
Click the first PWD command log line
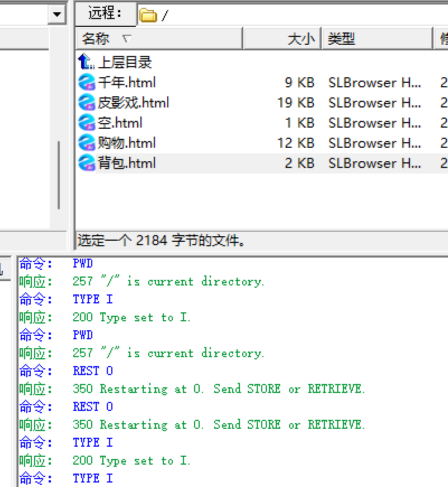(x=83, y=264)
